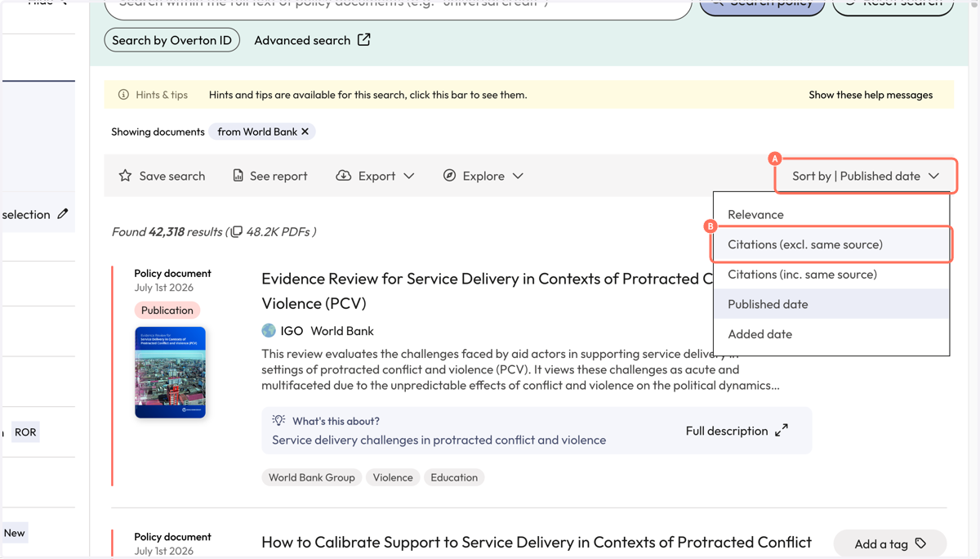Click the Violence topic tag
980x559 pixels.
(393, 477)
